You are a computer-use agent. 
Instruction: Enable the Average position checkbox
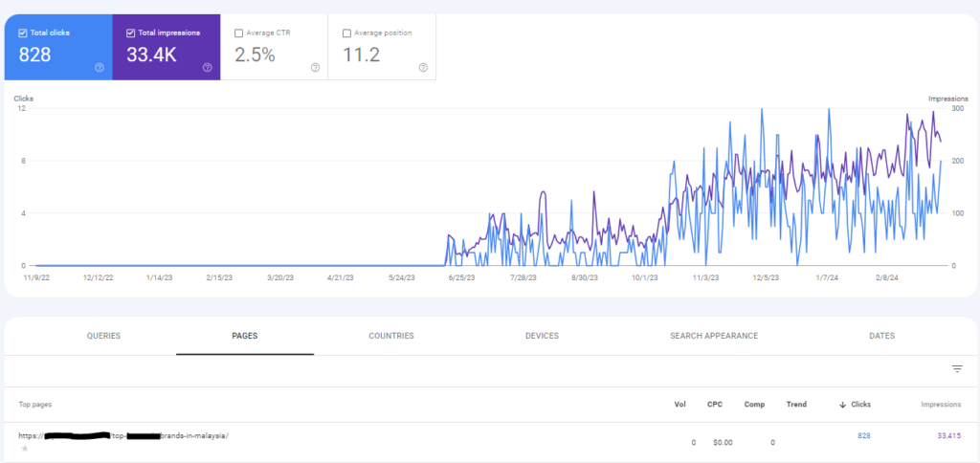pos(346,33)
